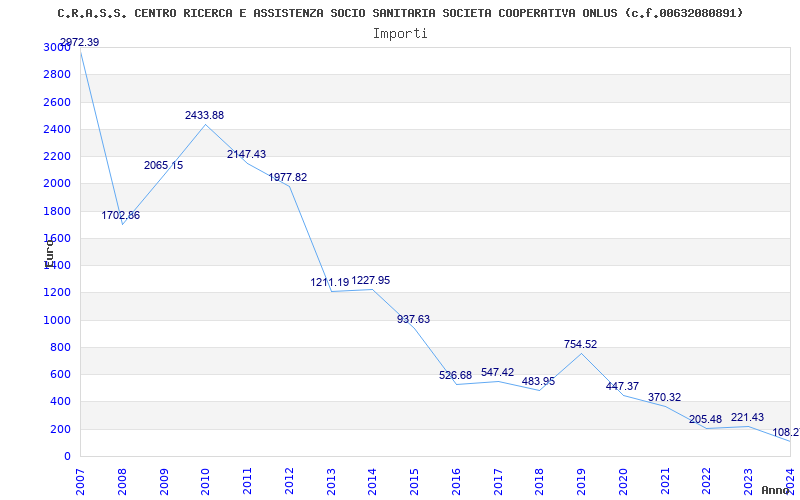Screen dimensions: 800x500
Task: Click the x-axis year label 2017
Action: coord(497,482)
